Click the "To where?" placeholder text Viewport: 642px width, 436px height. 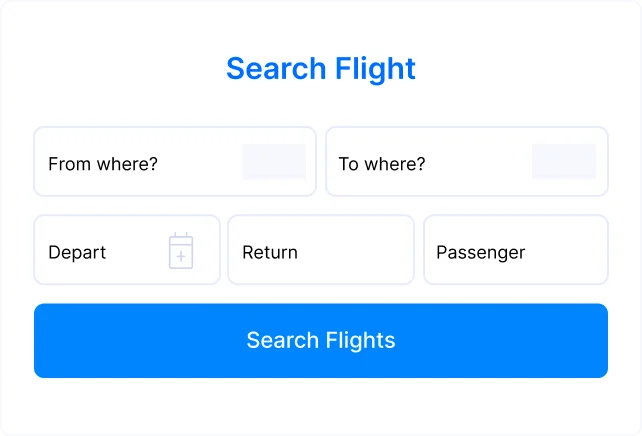[x=382, y=164]
